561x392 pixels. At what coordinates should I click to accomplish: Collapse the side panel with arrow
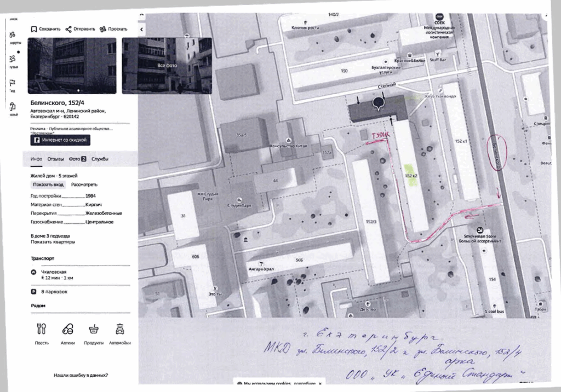[142, 28]
